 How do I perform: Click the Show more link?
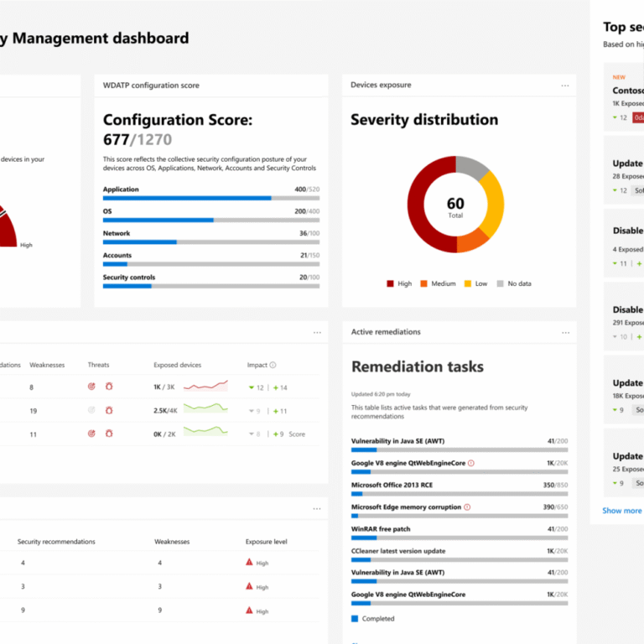tap(621, 510)
